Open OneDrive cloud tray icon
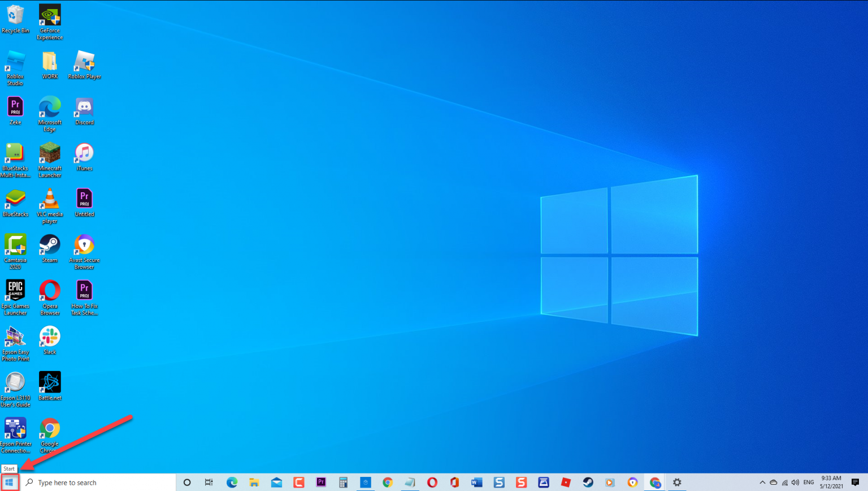The image size is (868, 491). click(x=774, y=483)
